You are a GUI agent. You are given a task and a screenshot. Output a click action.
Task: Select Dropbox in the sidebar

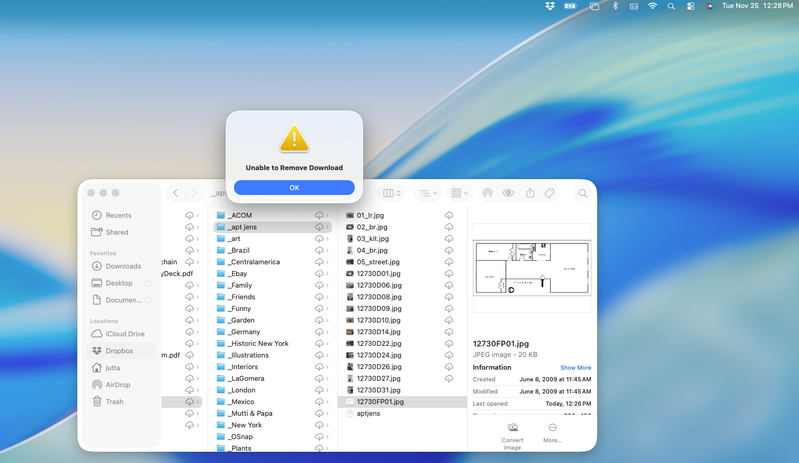[x=119, y=351]
